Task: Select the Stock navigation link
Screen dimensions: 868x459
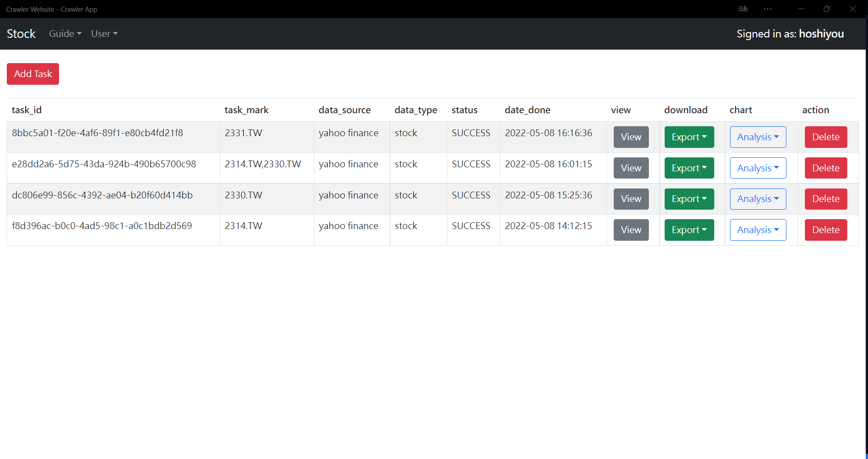Action: [21, 33]
